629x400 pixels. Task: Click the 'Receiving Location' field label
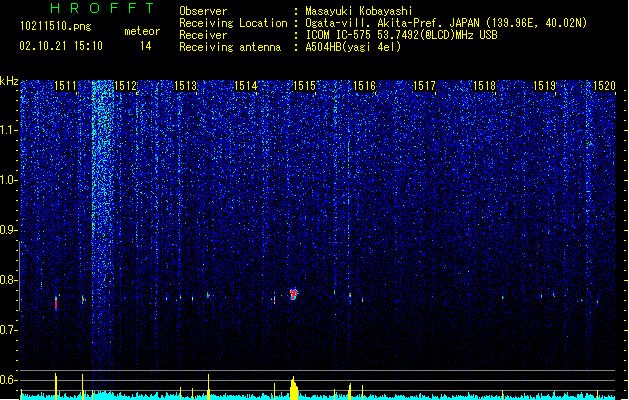[233, 23]
